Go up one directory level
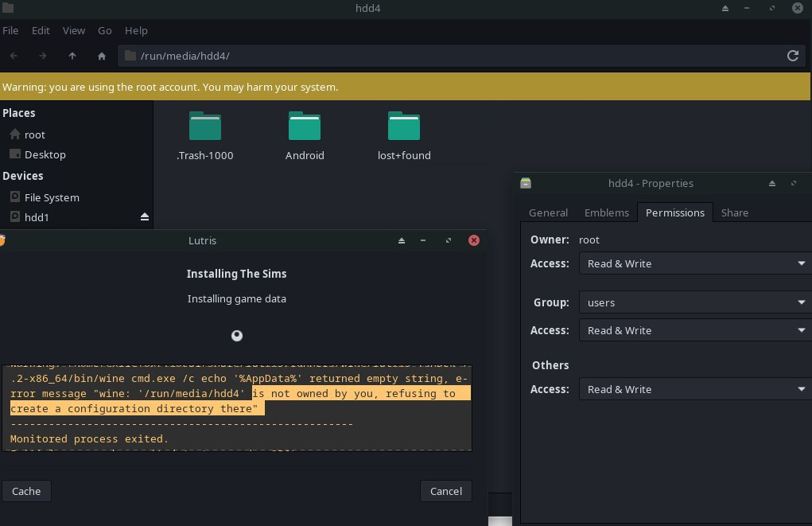Image resolution: width=812 pixels, height=526 pixels. click(72, 56)
